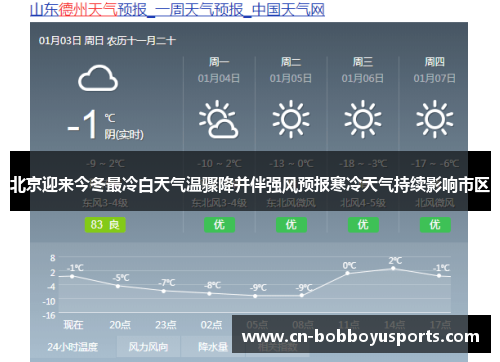Select the 周二 01月05日 forecast column
This screenshot has height=362, width=500.
pyautogui.click(x=291, y=145)
